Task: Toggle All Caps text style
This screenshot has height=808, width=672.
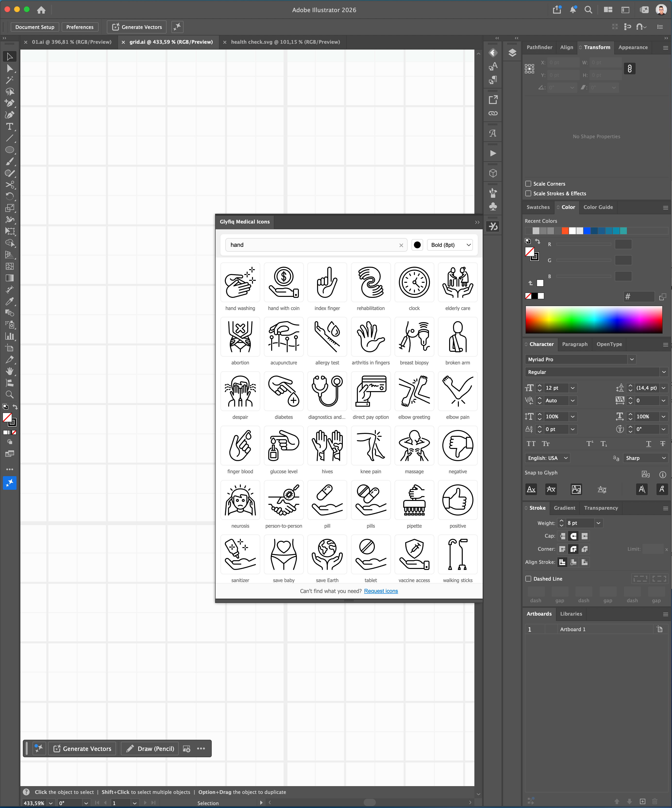Action: (x=531, y=444)
